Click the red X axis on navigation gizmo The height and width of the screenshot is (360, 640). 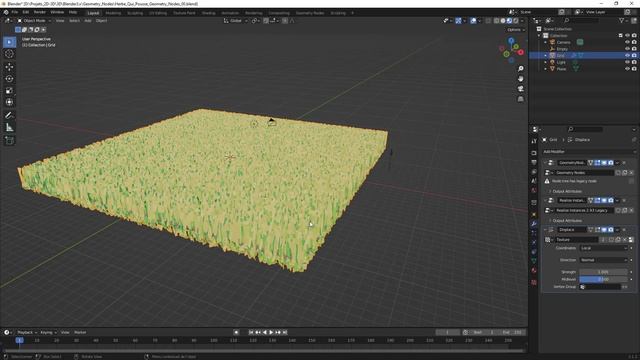(x=521, y=52)
